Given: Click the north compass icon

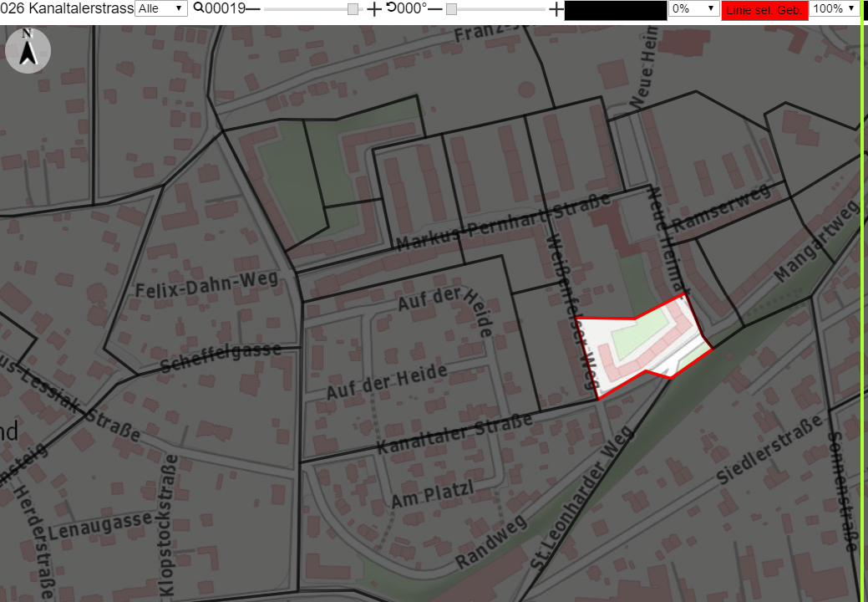Looking at the screenshot, I should tap(28, 50).
